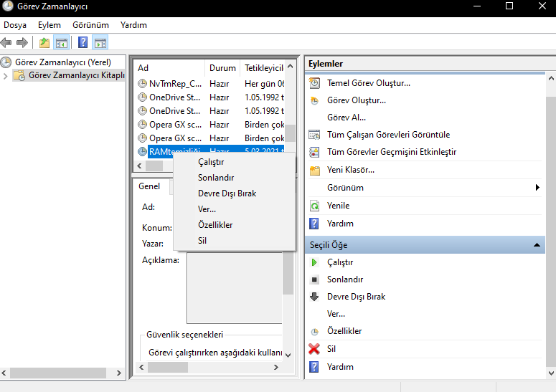Click the 'Her gün' trigger cell
This screenshot has height=392, width=556.
[x=264, y=84]
